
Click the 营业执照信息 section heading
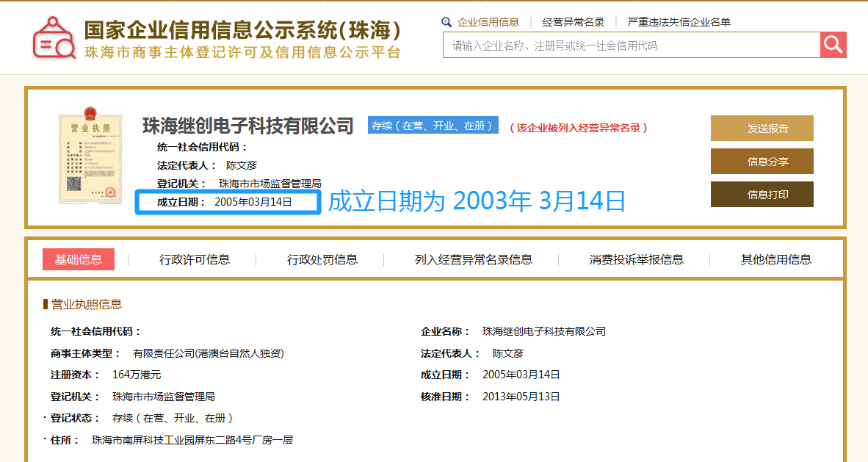tap(87, 304)
